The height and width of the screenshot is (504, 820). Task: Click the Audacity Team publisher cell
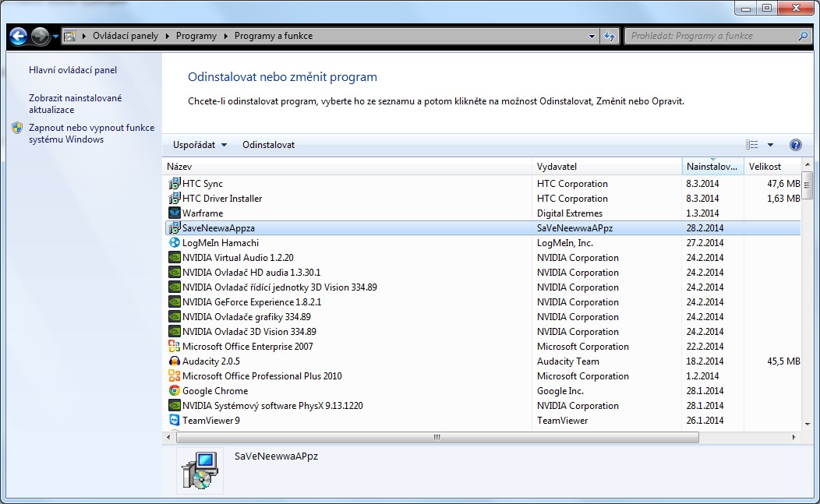pos(568,361)
